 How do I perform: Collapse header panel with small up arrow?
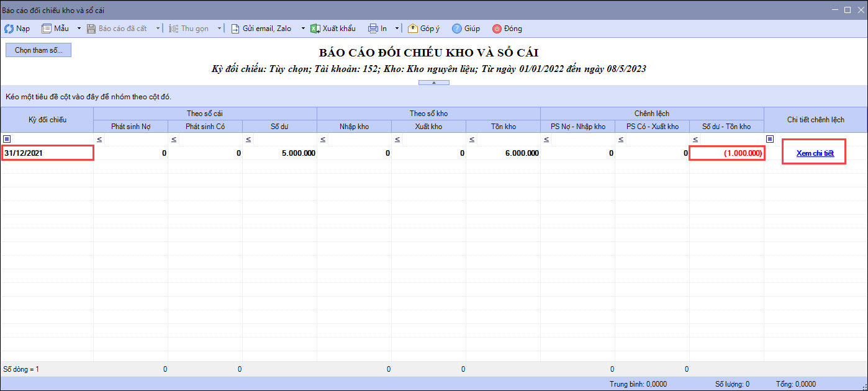tap(433, 82)
